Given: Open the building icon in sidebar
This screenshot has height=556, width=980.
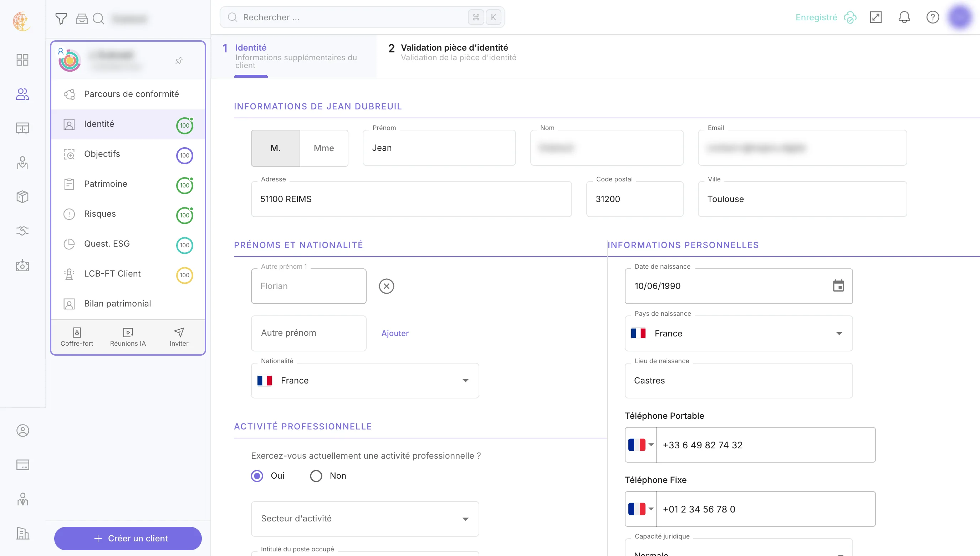Looking at the screenshot, I should click(22, 533).
